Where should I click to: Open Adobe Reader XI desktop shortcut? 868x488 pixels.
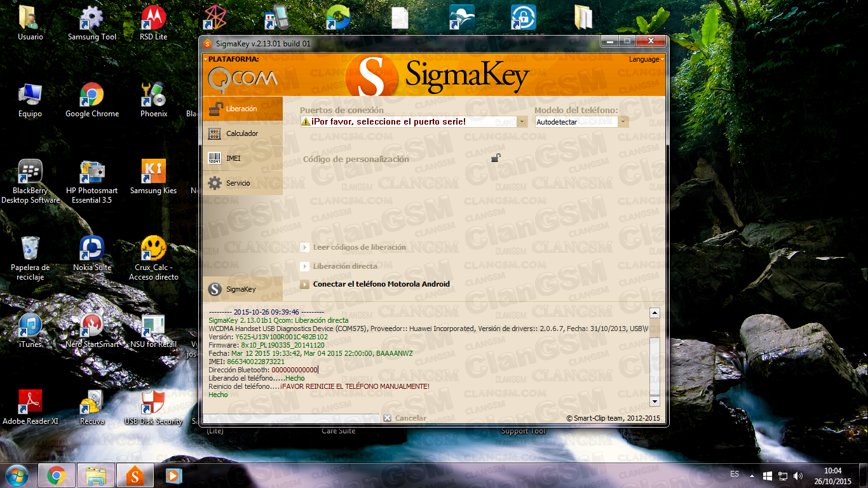[30, 407]
